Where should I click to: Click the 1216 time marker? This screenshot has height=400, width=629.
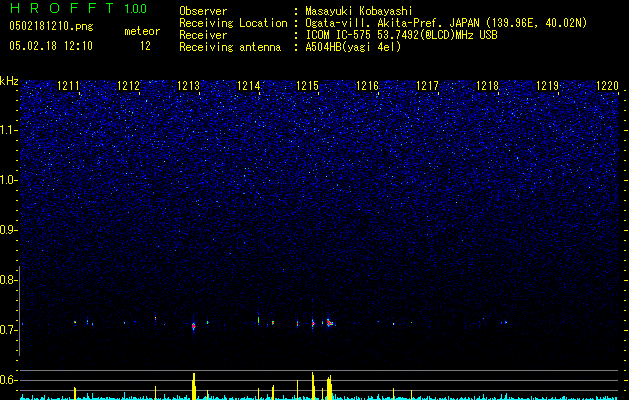(367, 85)
